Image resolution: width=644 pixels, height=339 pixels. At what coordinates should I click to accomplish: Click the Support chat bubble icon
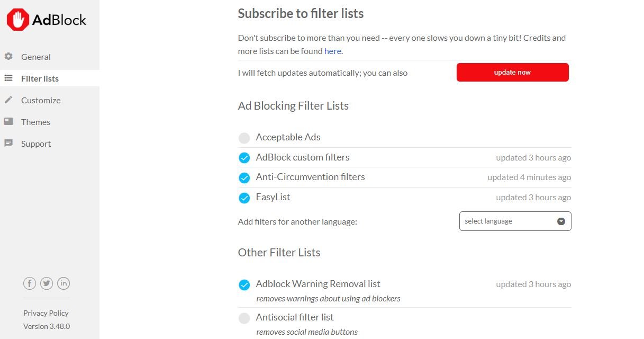pos(8,143)
